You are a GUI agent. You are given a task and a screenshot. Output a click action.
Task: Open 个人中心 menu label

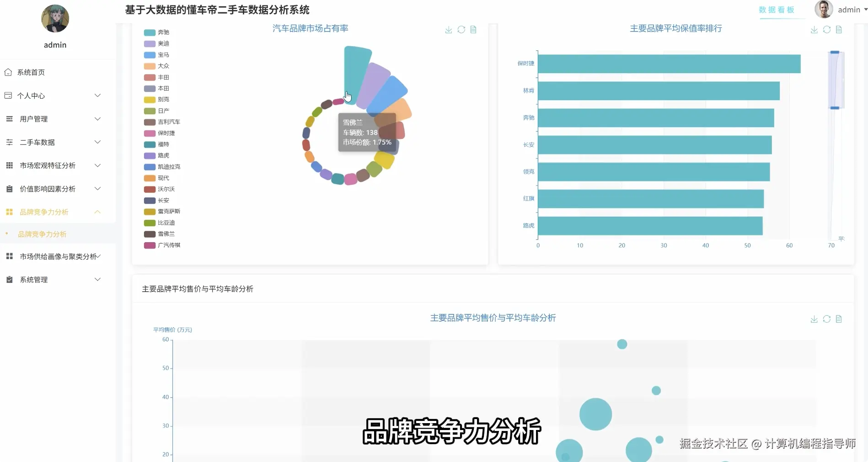tap(31, 96)
